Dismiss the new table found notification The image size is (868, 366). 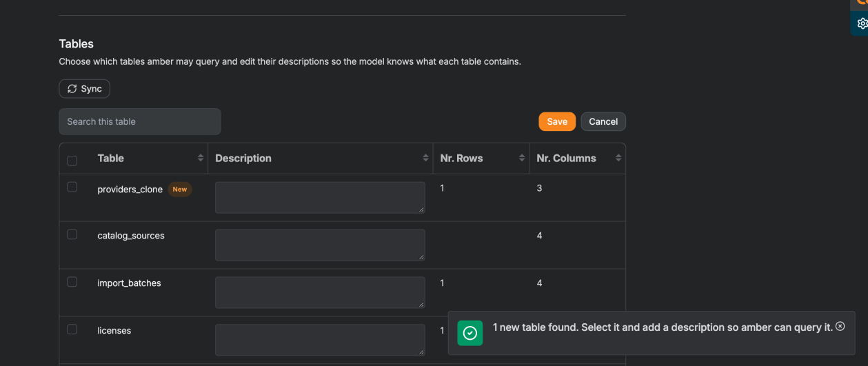click(840, 326)
